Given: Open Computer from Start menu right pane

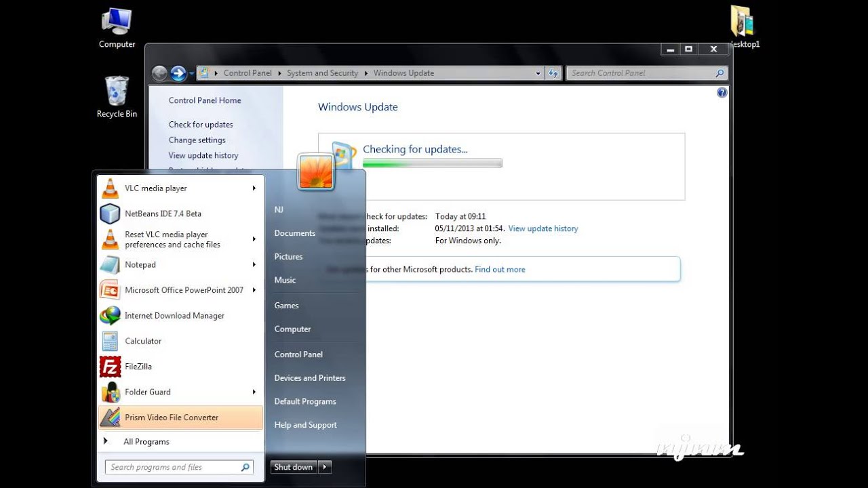Looking at the screenshot, I should (x=292, y=329).
